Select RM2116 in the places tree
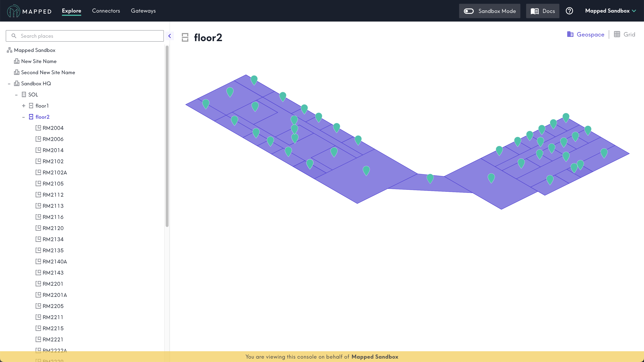The image size is (644, 362). pyautogui.click(x=53, y=217)
